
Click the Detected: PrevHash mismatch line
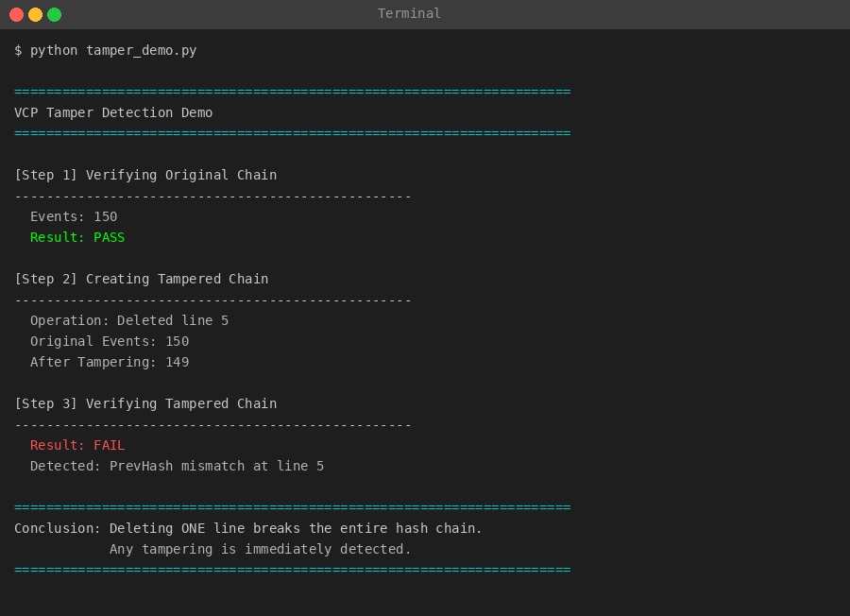tap(177, 466)
